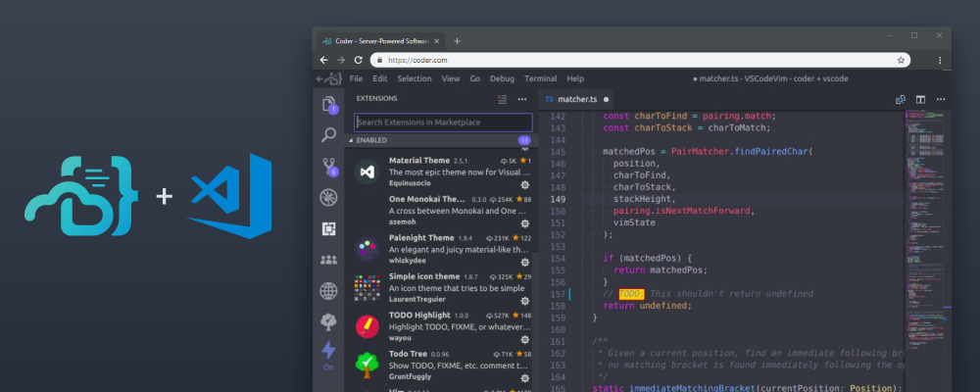980x392 pixels.
Task: Click Todo Tree extension tree logo
Action: click(367, 366)
